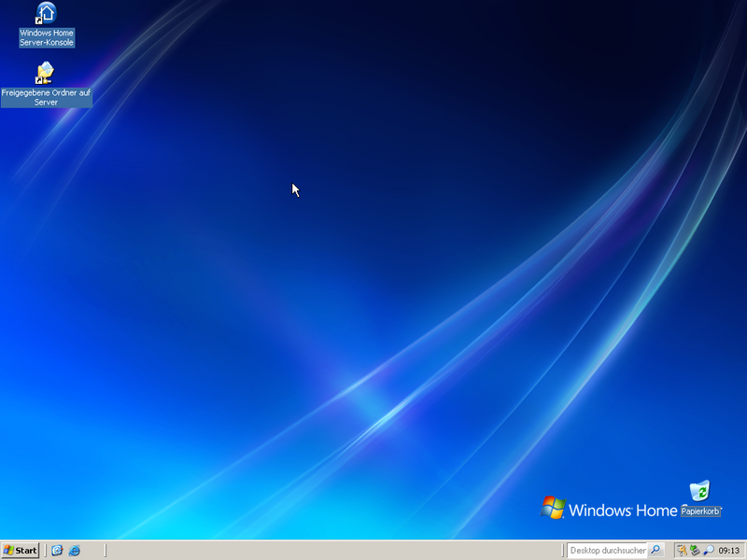
Task: Open Windows Home Server-Konsole from the desktop
Action: (x=45, y=13)
